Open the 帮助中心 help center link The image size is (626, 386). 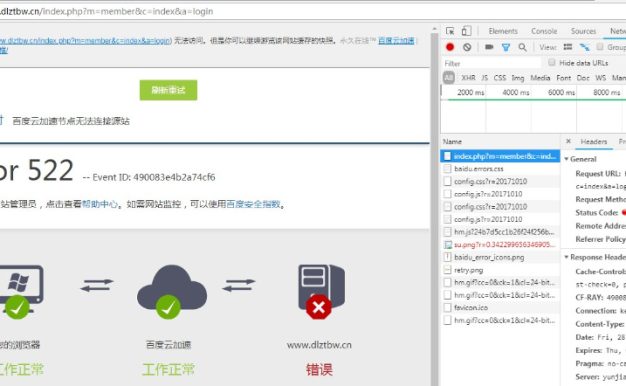pyautogui.click(x=100, y=204)
